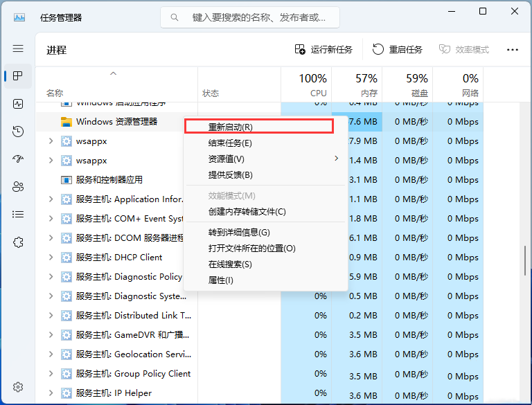Viewport: 532px width, 405px height.
Task: Expand 服务主机: DHCP Client row
Action: (x=51, y=258)
